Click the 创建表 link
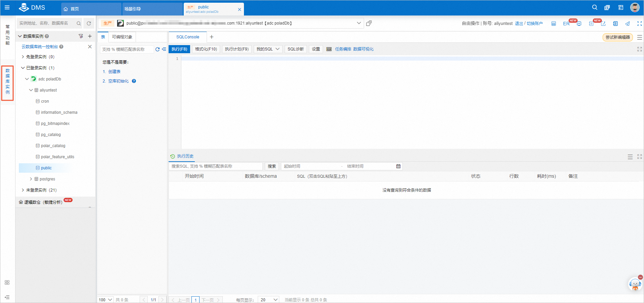644x303 pixels. pos(114,72)
